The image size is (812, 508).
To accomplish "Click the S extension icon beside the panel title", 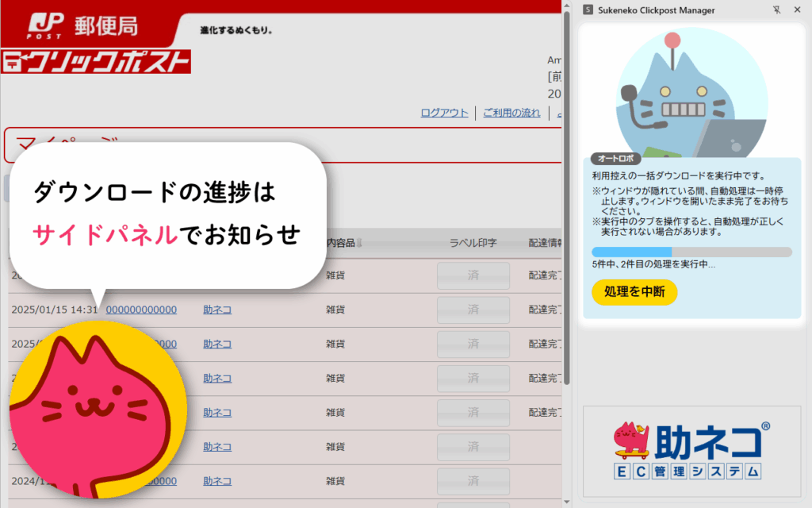I will 588,10.
